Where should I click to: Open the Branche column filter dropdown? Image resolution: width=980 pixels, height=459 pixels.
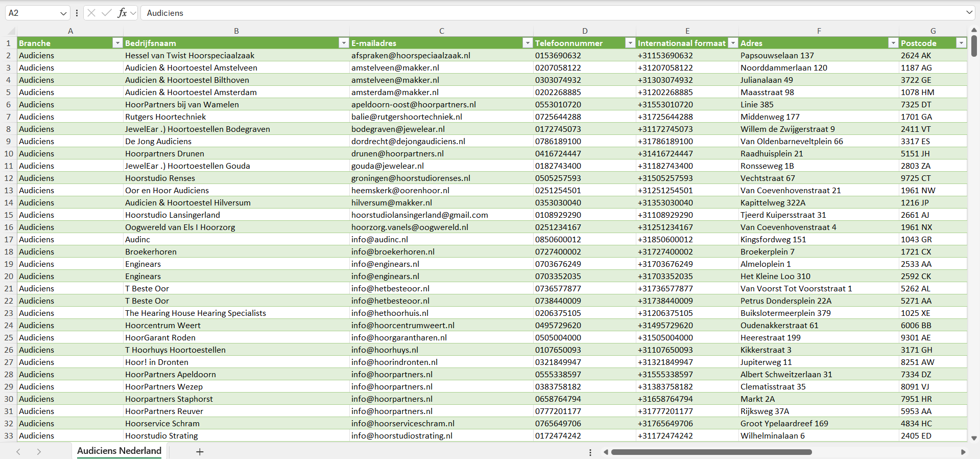117,43
